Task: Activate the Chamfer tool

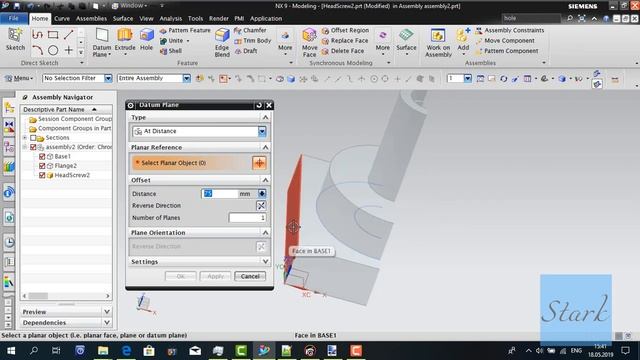Action: tap(250, 30)
